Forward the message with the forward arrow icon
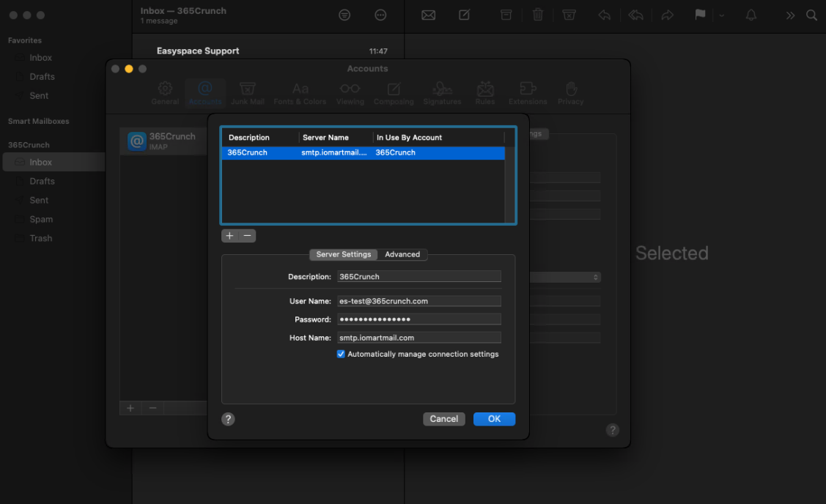This screenshot has width=826, height=504. (668, 15)
